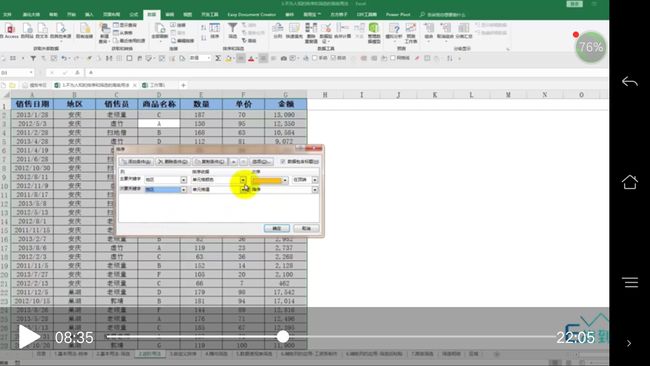
Task: Toggle the checkbox left of the red pen icon
Action: click(x=393, y=58)
